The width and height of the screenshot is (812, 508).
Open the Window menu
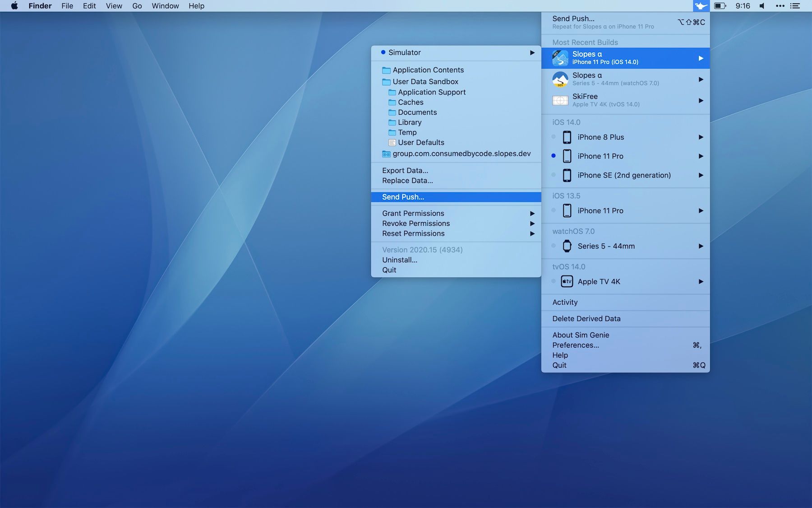coord(165,6)
